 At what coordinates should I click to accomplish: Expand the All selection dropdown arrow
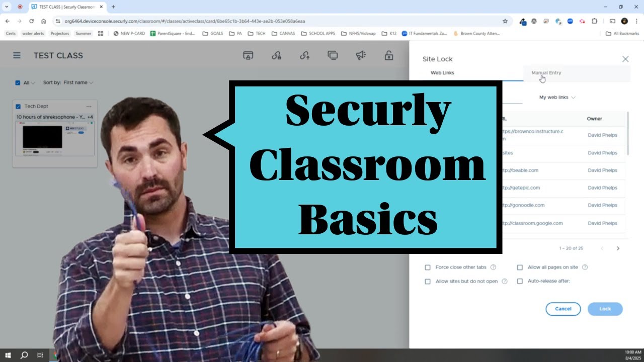point(33,83)
